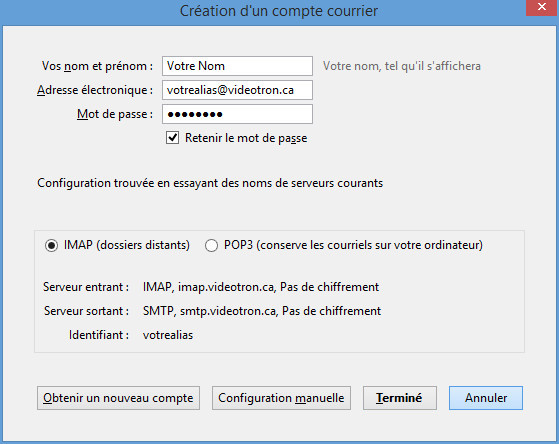
Task: Focus the 'Adresse électronique' input field
Action: (237, 90)
